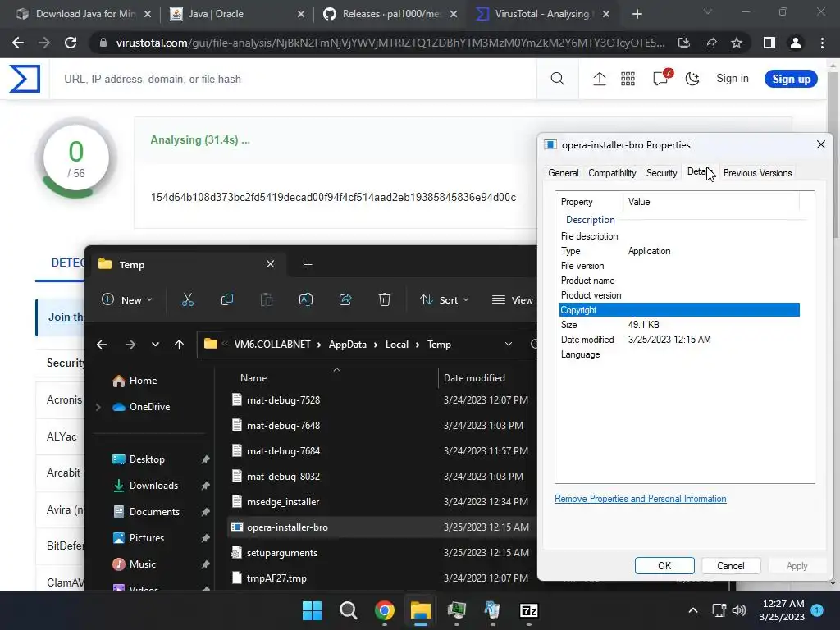The height and width of the screenshot is (630, 840).
Task: Click the VirusTotal search magnifier icon
Action: pyautogui.click(x=557, y=80)
